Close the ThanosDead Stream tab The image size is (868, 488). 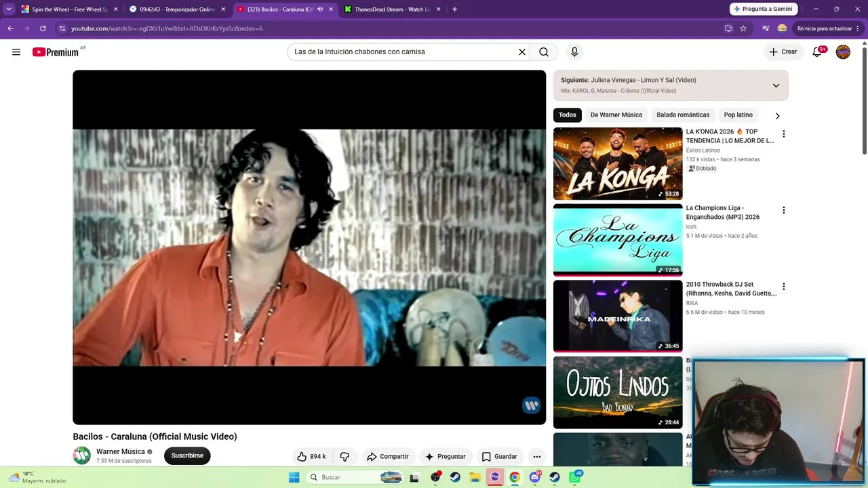[438, 9]
